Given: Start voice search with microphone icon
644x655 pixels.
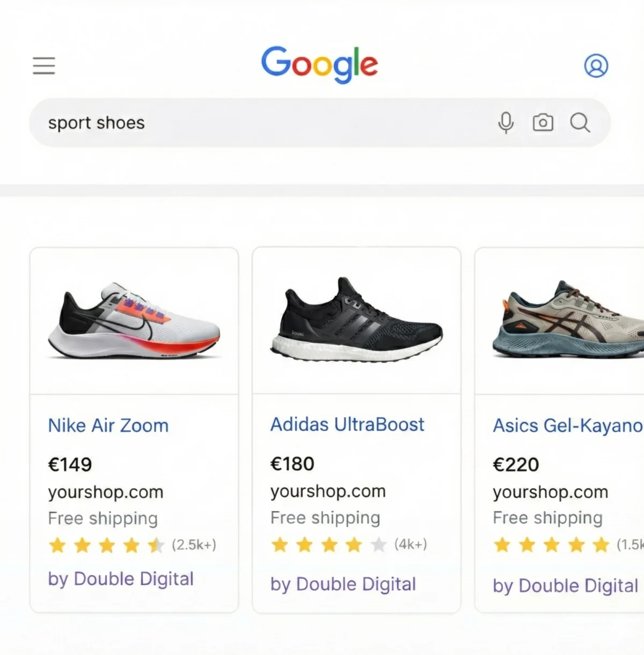Looking at the screenshot, I should click(506, 123).
